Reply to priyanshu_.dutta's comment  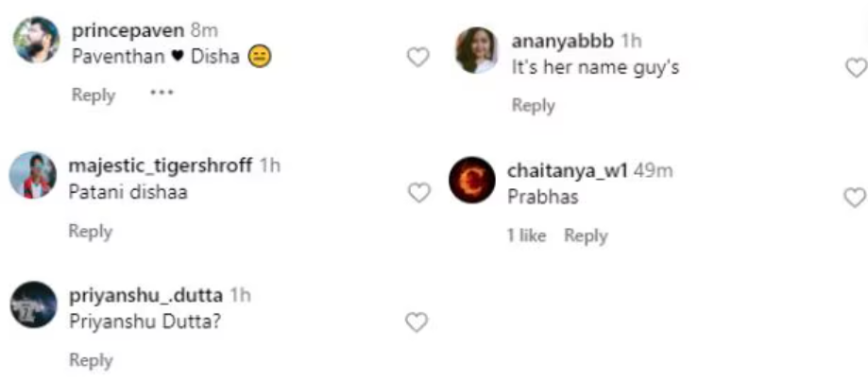[91, 360]
